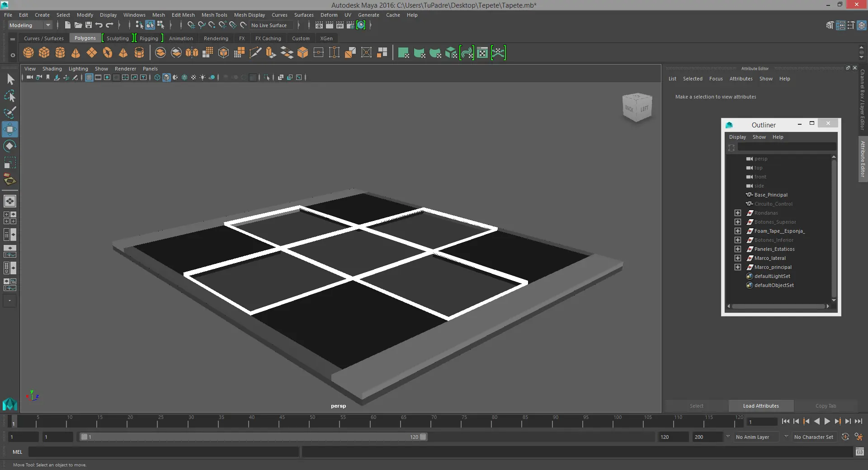Open the Outliner Display menu
The width and height of the screenshot is (868, 470).
click(x=737, y=137)
